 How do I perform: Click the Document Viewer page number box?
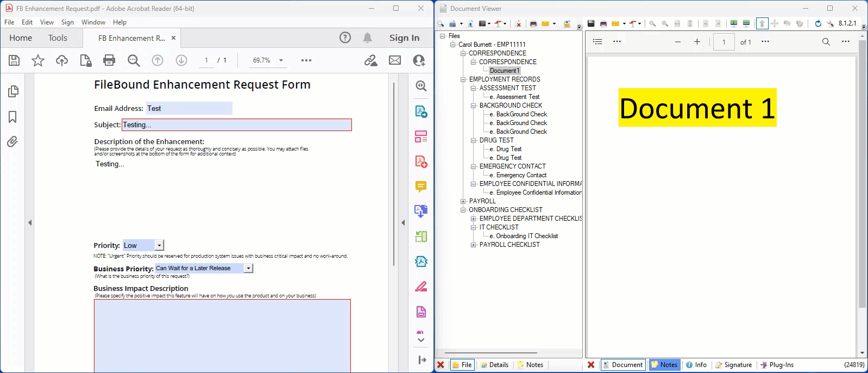pyautogui.click(x=724, y=42)
